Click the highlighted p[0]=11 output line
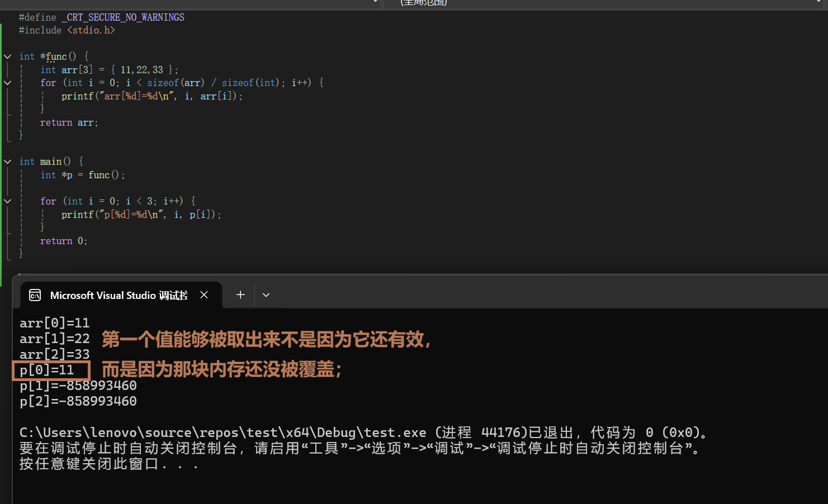Viewport: 828px width, 504px height. click(47, 370)
